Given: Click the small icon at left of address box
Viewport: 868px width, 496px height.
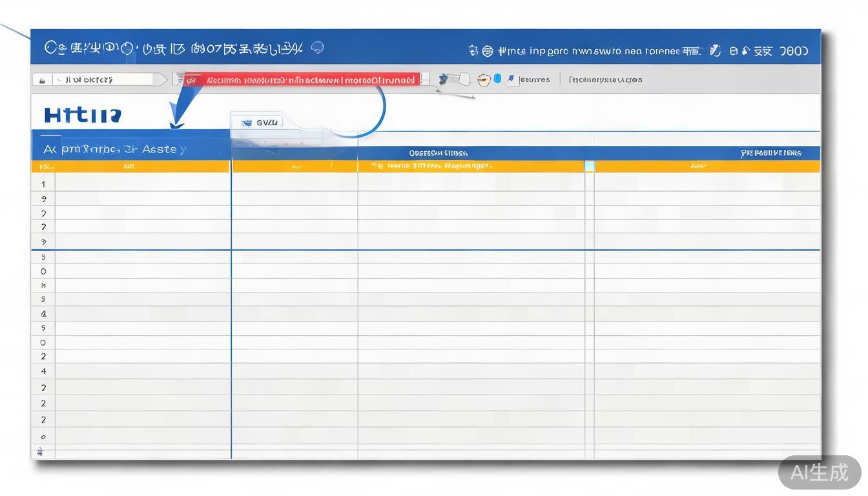Looking at the screenshot, I should coord(42,80).
